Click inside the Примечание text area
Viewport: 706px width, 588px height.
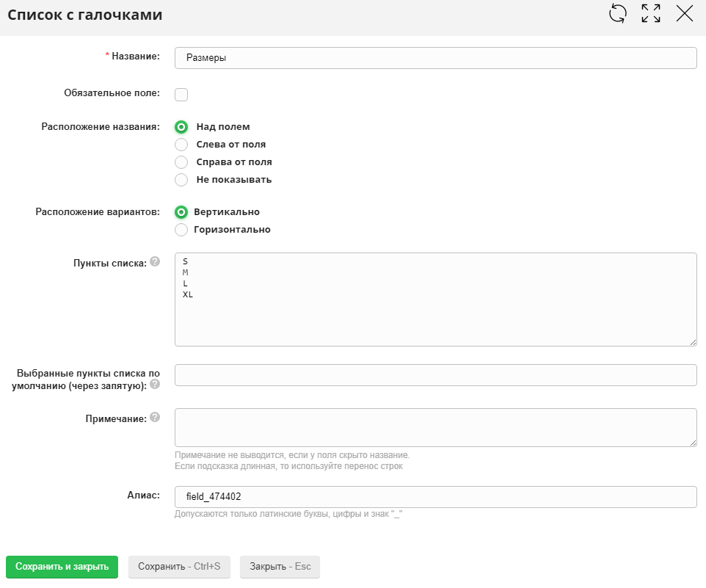[435, 427]
